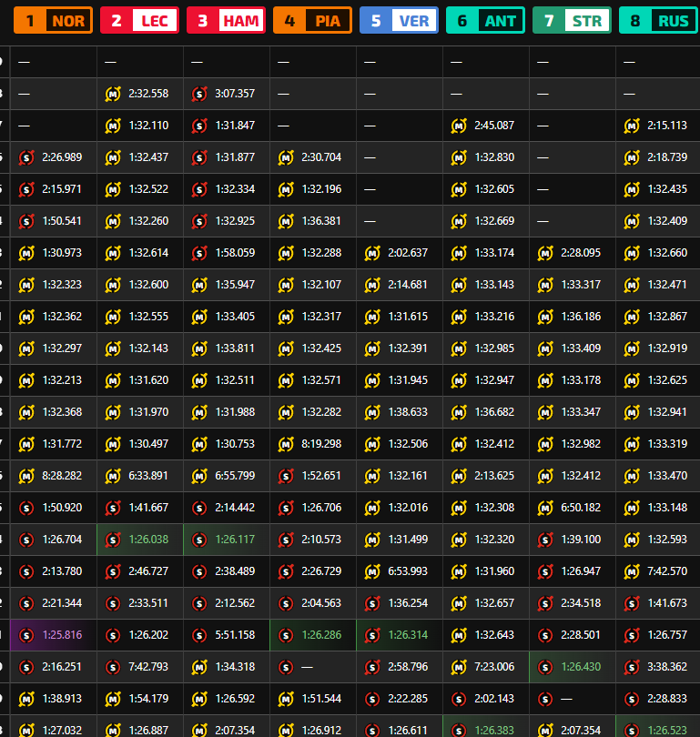Click soft tyre icon beside 1:26.314
The width and height of the screenshot is (700, 737).
372,635
